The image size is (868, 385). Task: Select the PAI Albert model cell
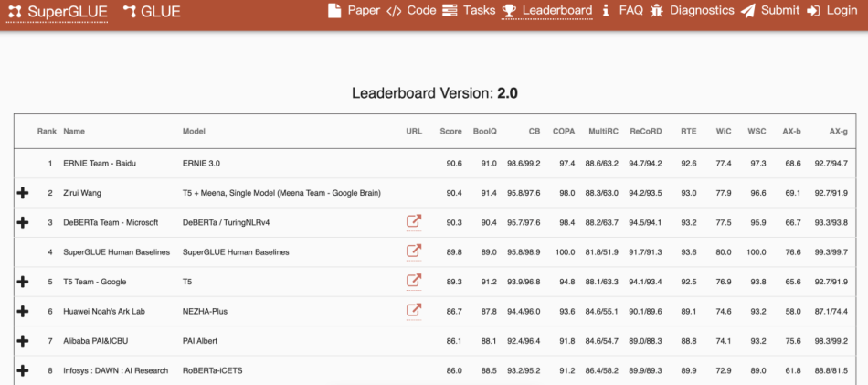[x=200, y=341]
